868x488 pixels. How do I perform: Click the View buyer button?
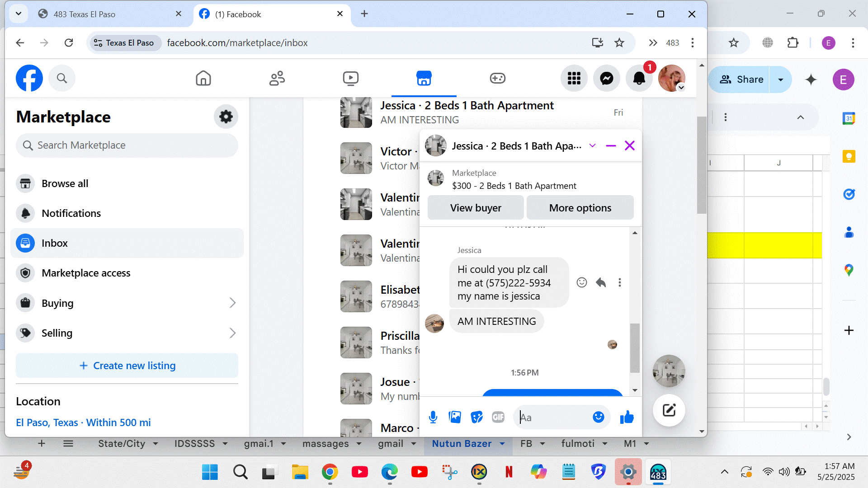pos(476,208)
